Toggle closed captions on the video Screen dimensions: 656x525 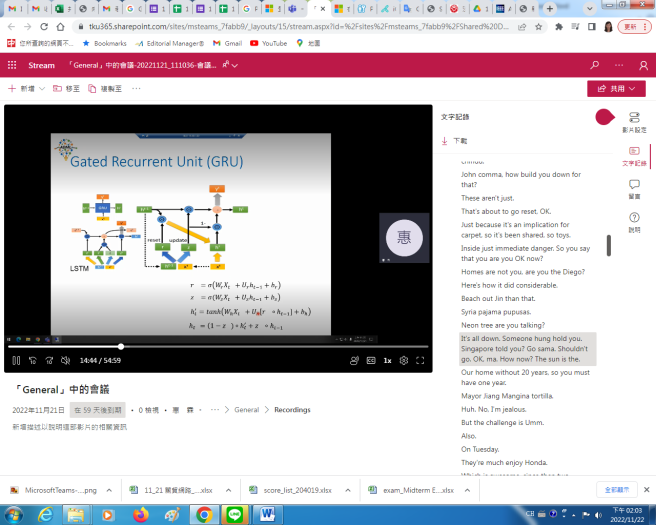pyautogui.click(x=371, y=360)
